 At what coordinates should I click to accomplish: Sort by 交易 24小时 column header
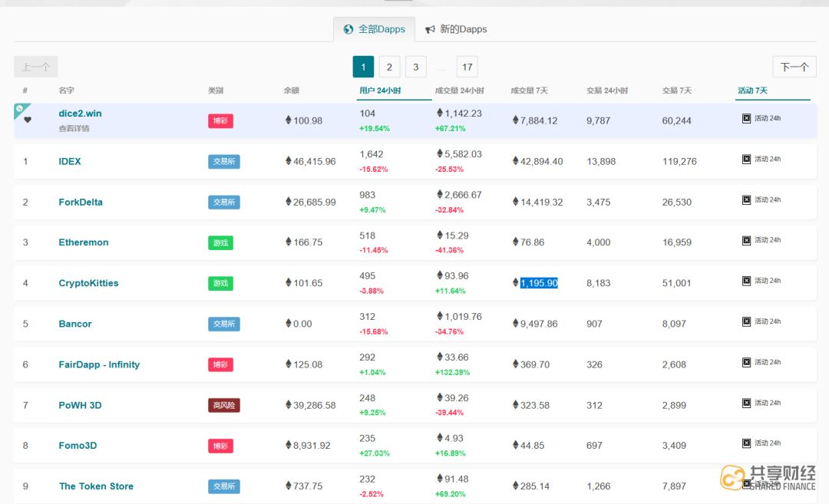[607, 91]
